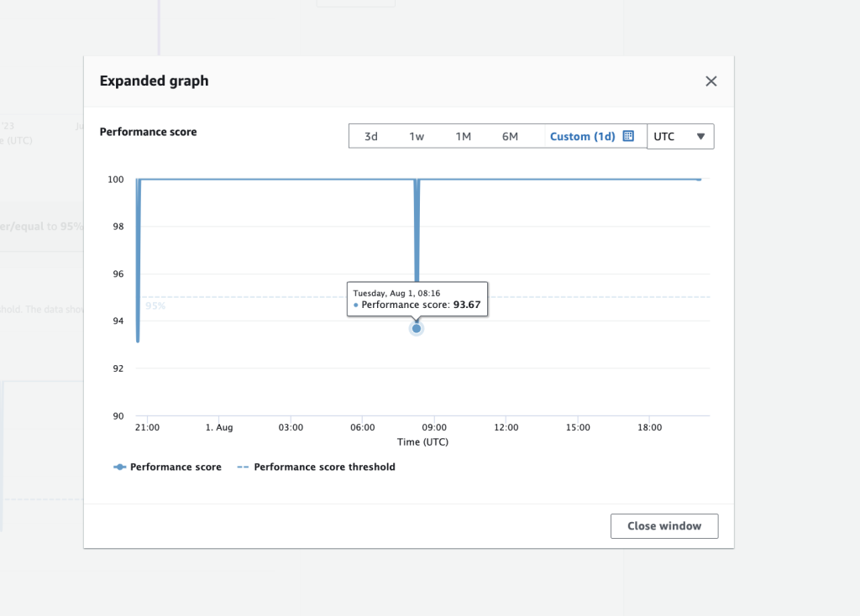The image size is (860, 616).
Task: Click the downward caret on the UTC selector
Action: click(701, 135)
